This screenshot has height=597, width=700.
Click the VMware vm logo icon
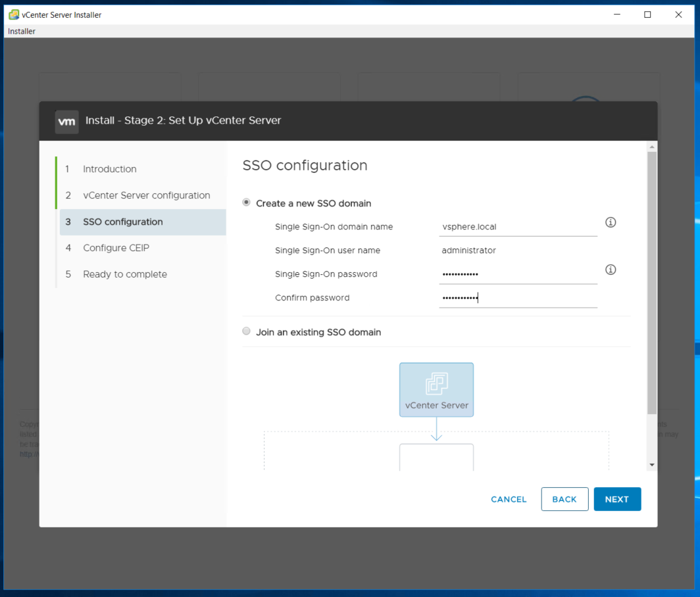(66, 122)
